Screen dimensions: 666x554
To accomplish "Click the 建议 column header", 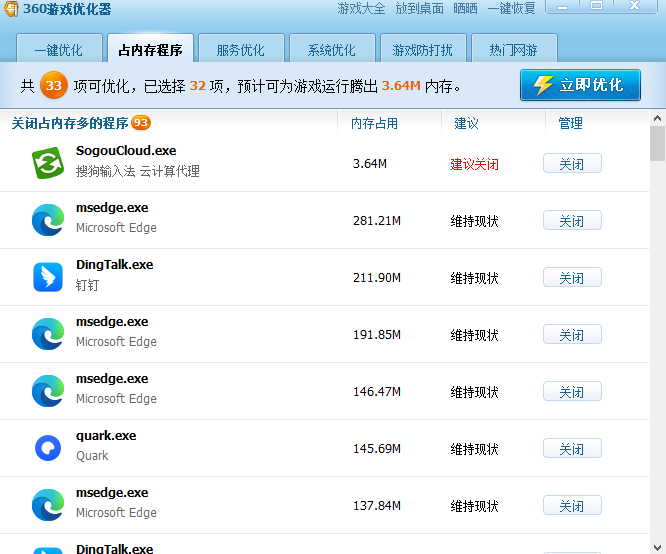I will point(466,124).
